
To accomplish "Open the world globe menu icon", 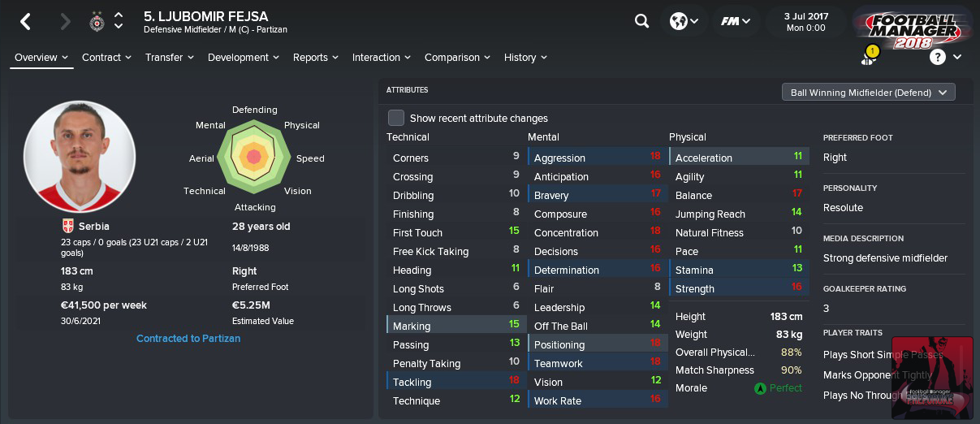I will [x=684, y=22].
